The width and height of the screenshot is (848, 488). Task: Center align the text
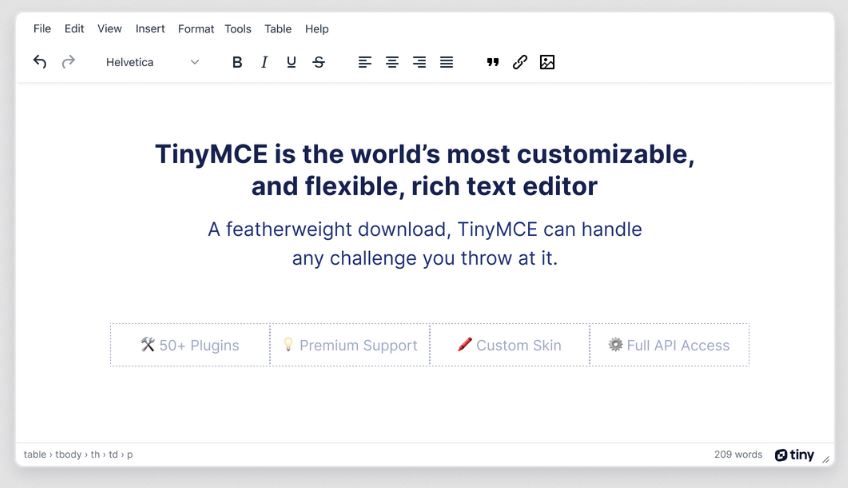coord(392,62)
